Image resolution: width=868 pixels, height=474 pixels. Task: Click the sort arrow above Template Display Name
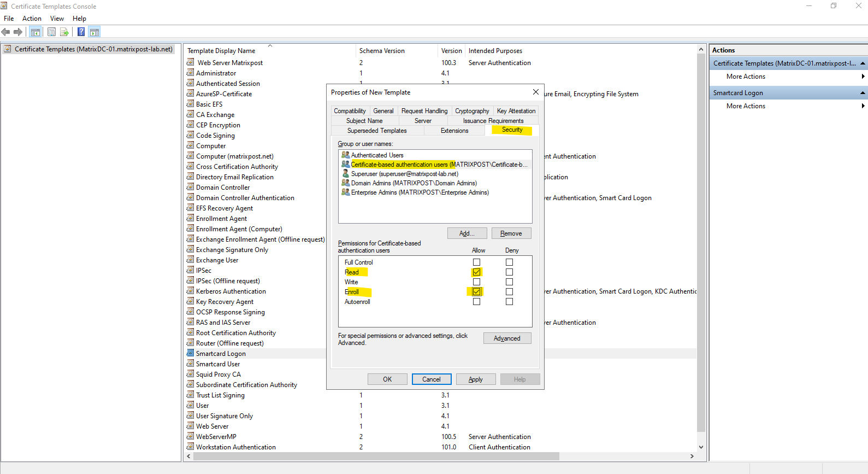tap(270, 46)
